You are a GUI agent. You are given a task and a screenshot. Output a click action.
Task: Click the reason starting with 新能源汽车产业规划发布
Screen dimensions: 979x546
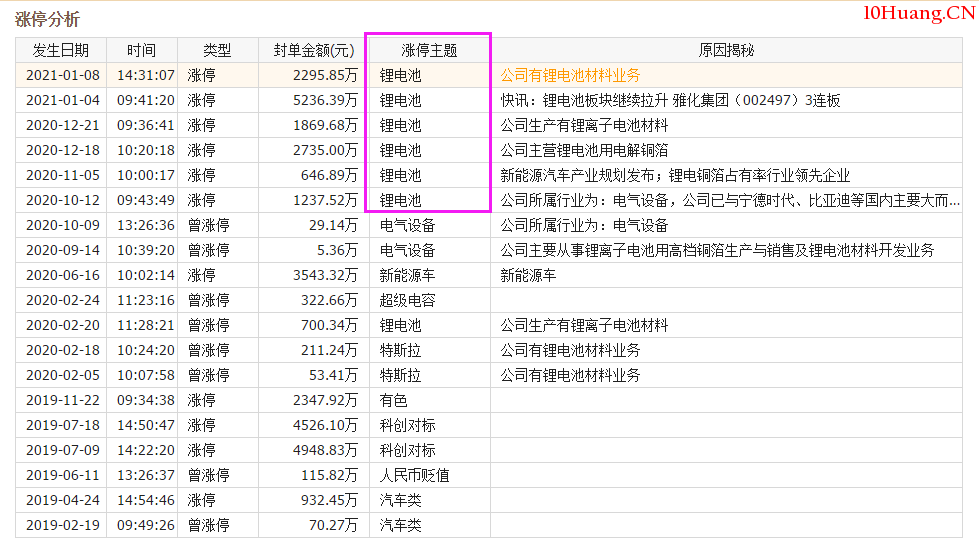click(x=675, y=176)
